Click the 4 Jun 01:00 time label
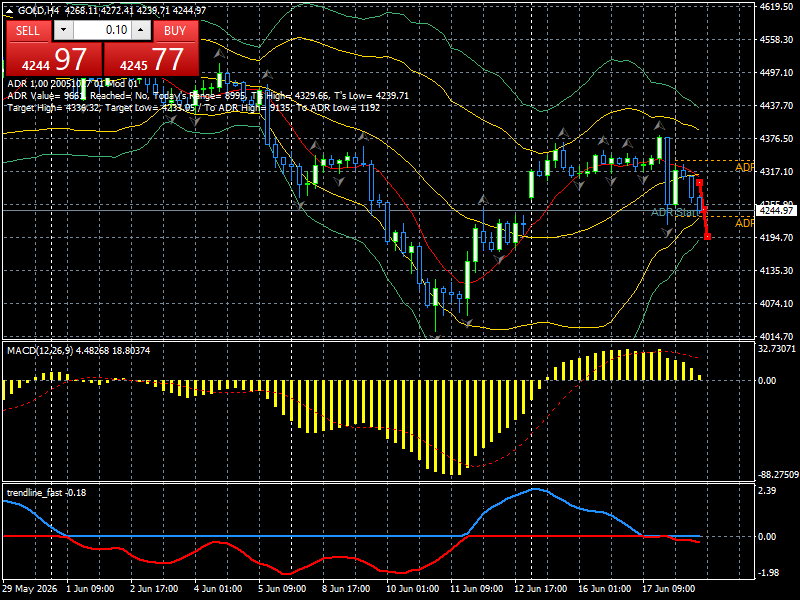The image size is (800, 600). click(218, 588)
